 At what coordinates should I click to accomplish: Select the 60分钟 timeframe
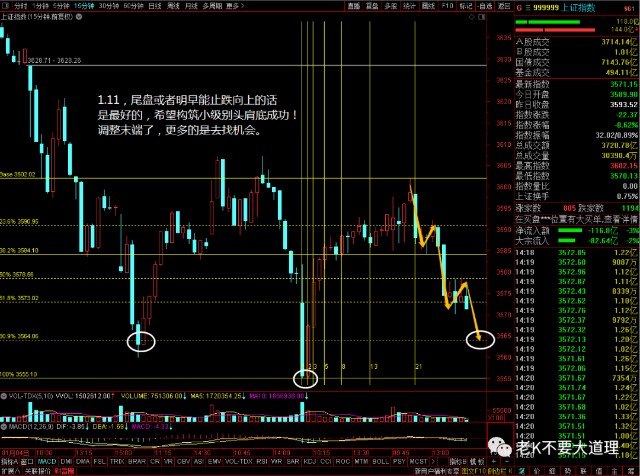pyautogui.click(x=133, y=6)
